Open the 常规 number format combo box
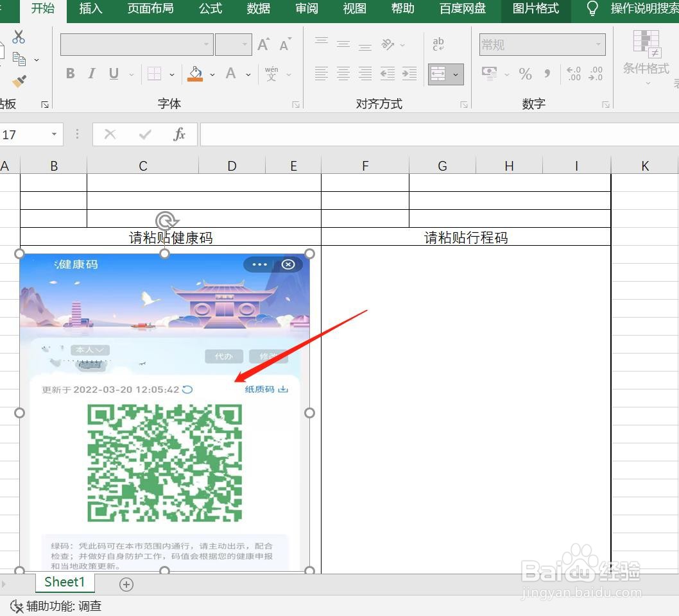The image size is (679, 616). (x=541, y=44)
